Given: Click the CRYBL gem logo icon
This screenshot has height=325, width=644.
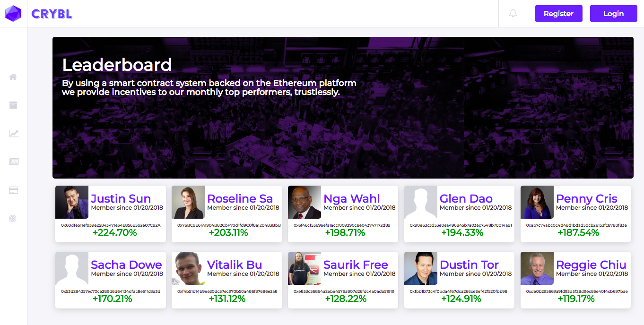Looking at the screenshot, I should click(x=13, y=14).
